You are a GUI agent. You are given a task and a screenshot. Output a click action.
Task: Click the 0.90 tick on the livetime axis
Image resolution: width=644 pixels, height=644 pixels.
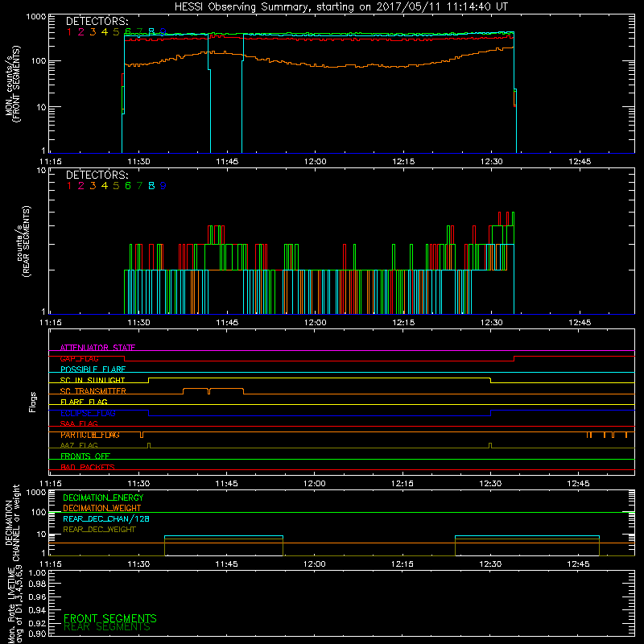(37, 634)
